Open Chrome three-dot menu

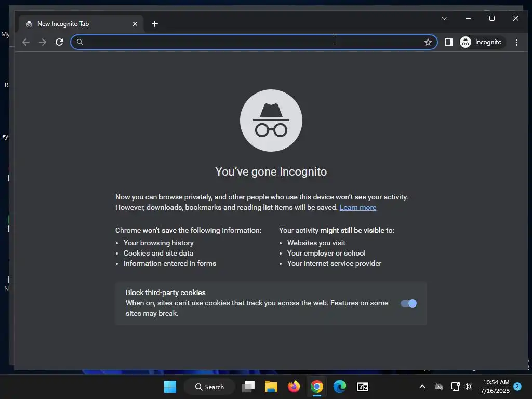(516, 42)
